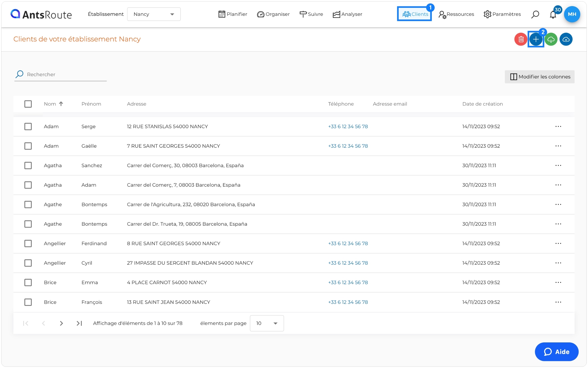Click the Adresse email column header
588x368 pixels.
pyautogui.click(x=390, y=104)
